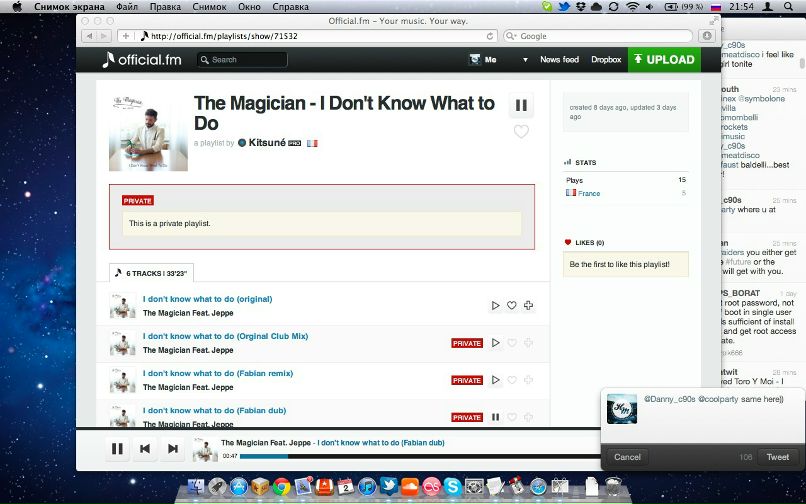The image size is (806, 504).
Task: Add the 'original' track using plus icon
Action: click(x=528, y=306)
